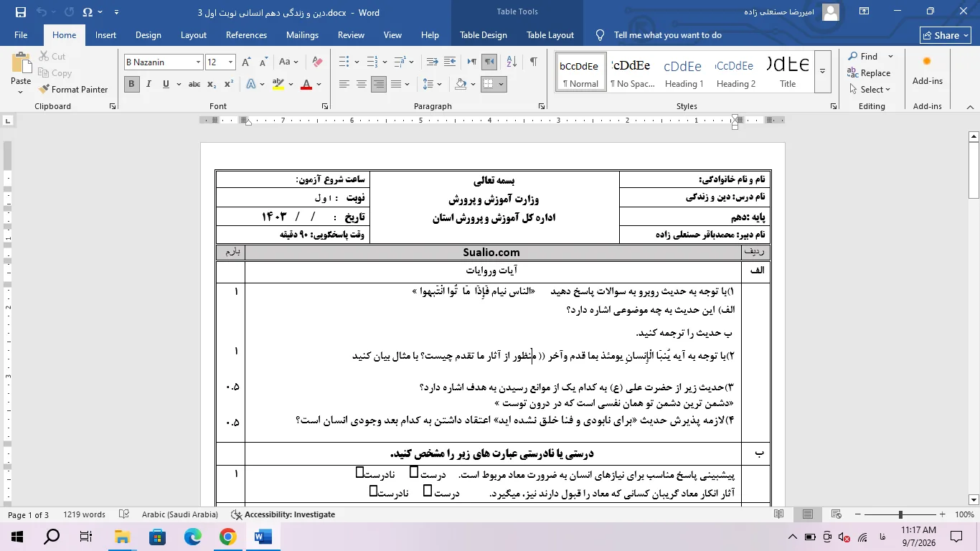
Task: Open Google Chrome from the taskbar
Action: 228,536
